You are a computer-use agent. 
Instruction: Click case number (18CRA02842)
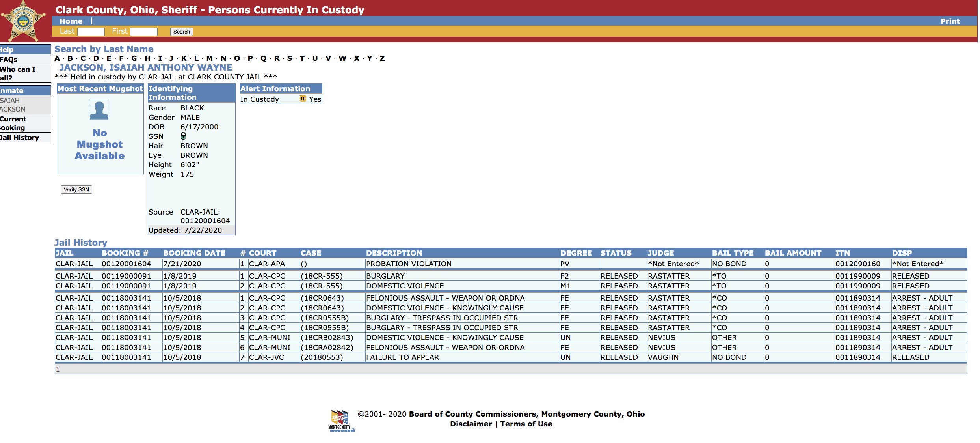pyautogui.click(x=327, y=348)
